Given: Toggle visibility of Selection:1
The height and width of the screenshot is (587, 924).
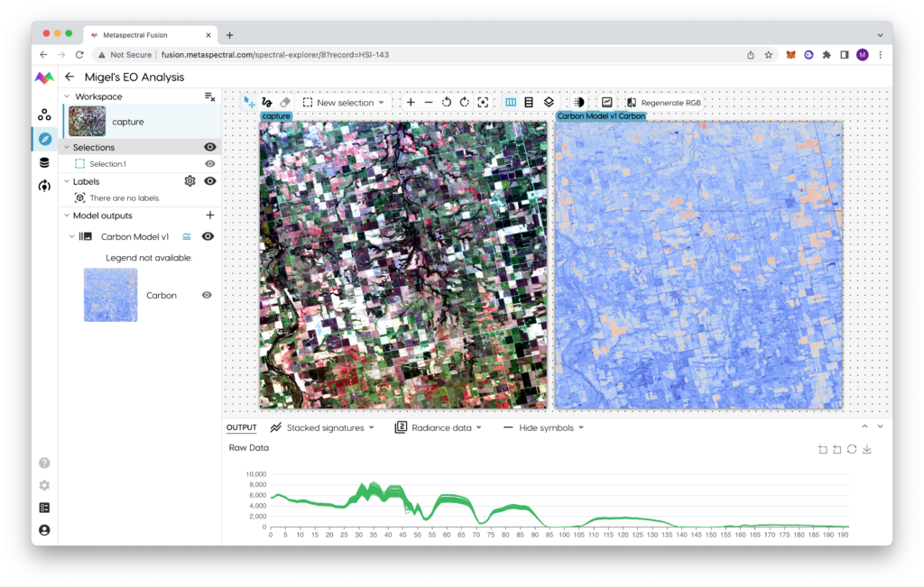Looking at the screenshot, I should pos(210,164).
